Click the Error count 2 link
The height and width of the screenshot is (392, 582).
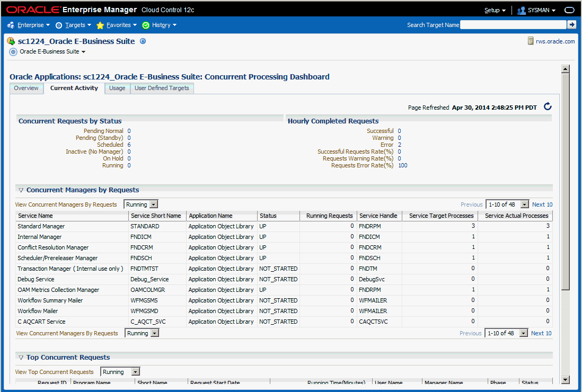coord(400,145)
